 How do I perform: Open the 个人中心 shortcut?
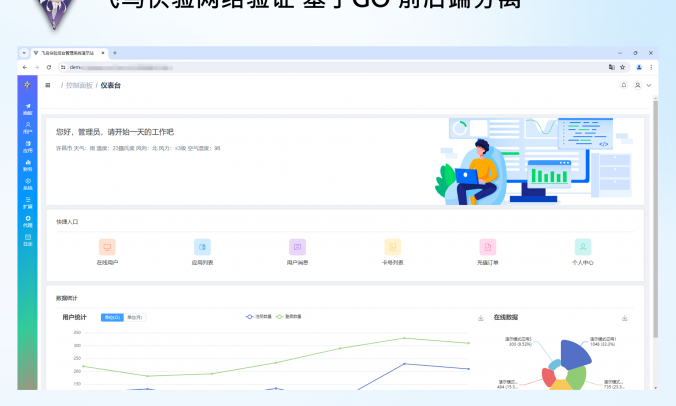583,252
